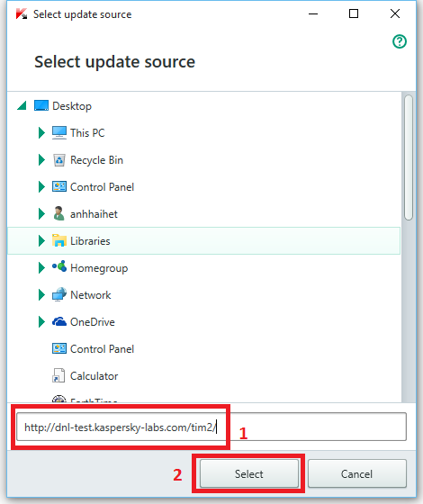
Task: Click the update source URL input field
Action: [211, 427]
